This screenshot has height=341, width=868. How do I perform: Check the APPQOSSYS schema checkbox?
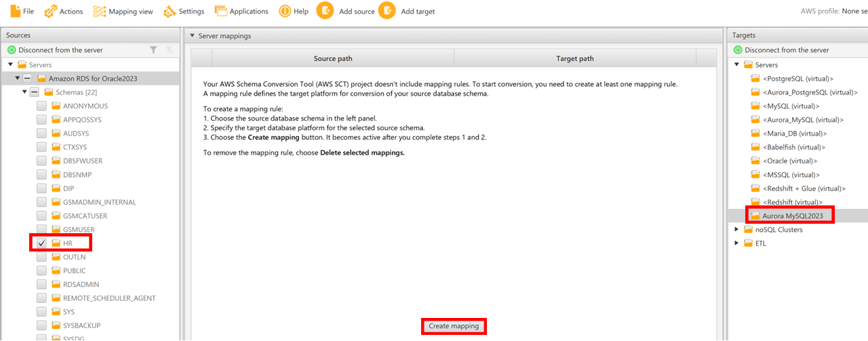click(x=41, y=120)
